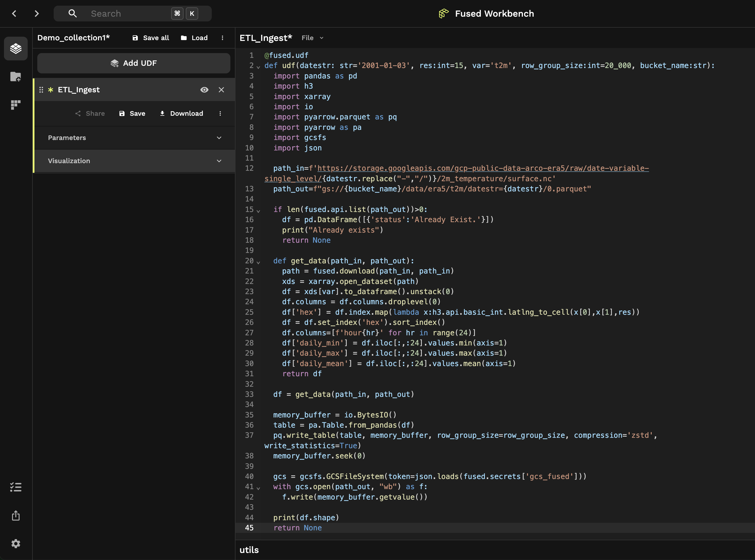The height and width of the screenshot is (560, 755).
Task: Open the file explorer sidebar icon
Action: click(x=16, y=76)
